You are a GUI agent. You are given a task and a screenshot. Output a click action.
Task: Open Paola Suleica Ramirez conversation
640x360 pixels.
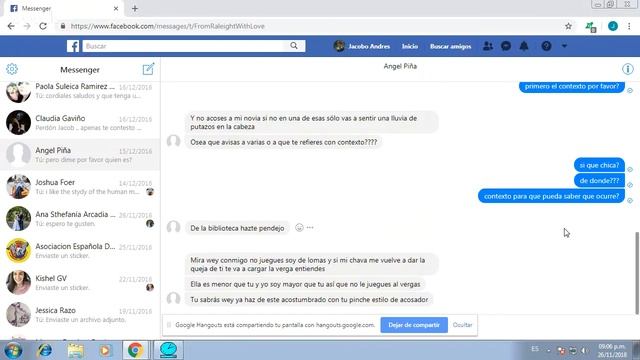[x=80, y=91]
